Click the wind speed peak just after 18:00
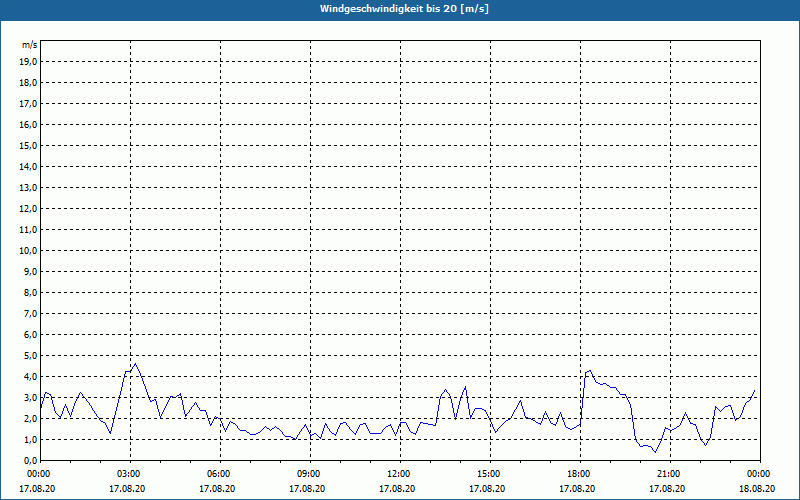 click(590, 370)
